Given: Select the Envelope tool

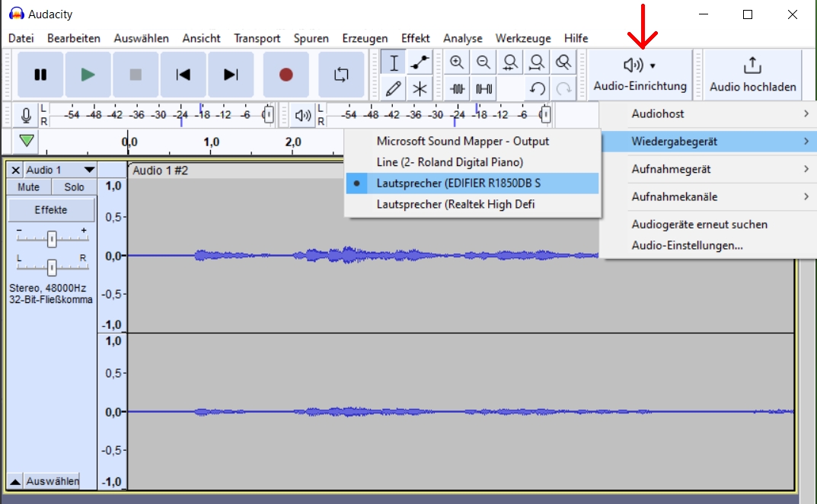Looking at the screenshot, I should [x=420, y=62].
